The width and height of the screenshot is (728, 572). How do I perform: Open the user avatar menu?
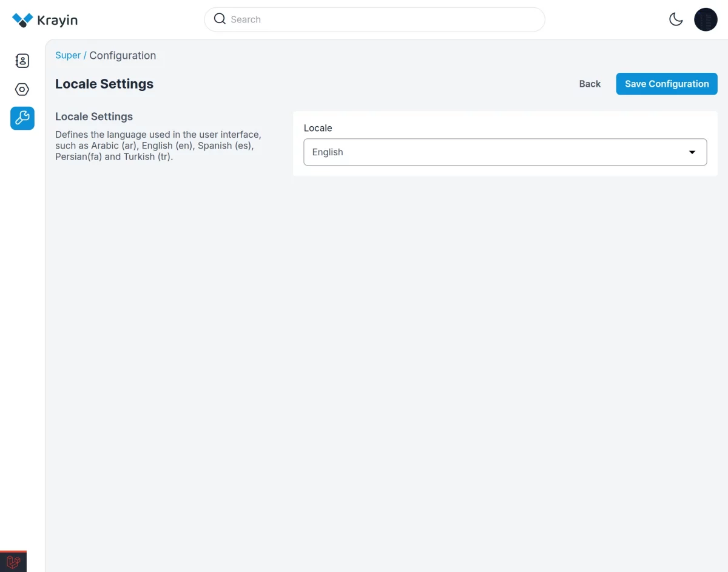coord(706,19)
